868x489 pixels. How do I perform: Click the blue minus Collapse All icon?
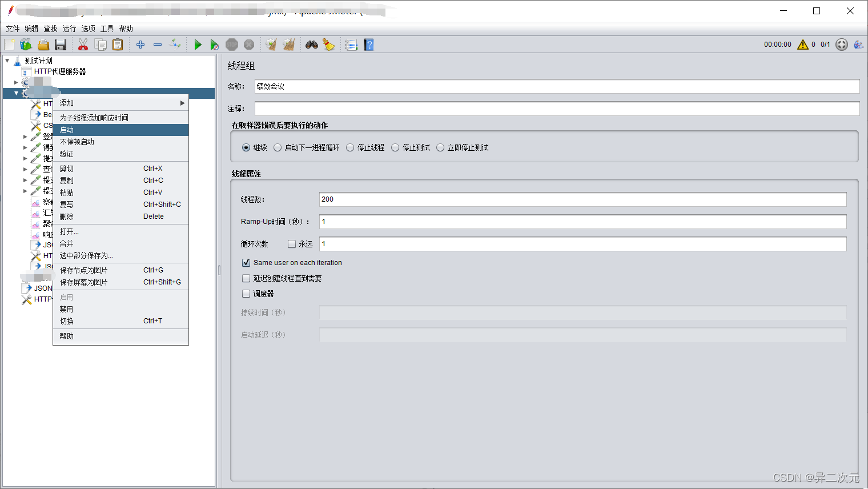tap(158, 45)
